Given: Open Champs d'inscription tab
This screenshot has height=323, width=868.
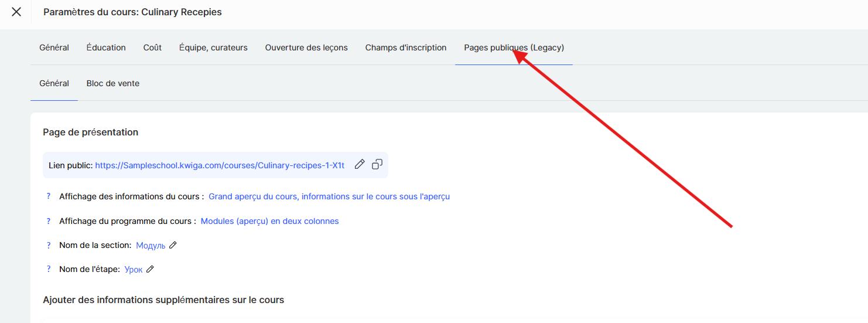Looking at the screenshot, I should [x=406, y=48].
